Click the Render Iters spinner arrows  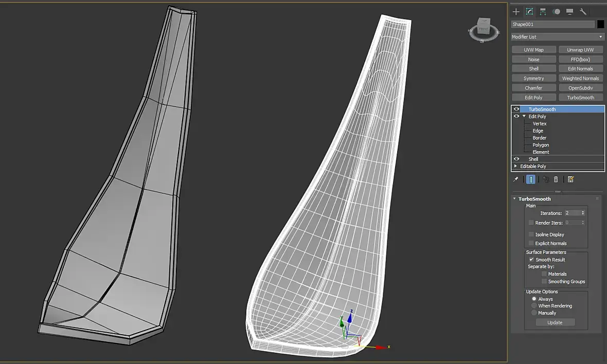click(583, 223)
